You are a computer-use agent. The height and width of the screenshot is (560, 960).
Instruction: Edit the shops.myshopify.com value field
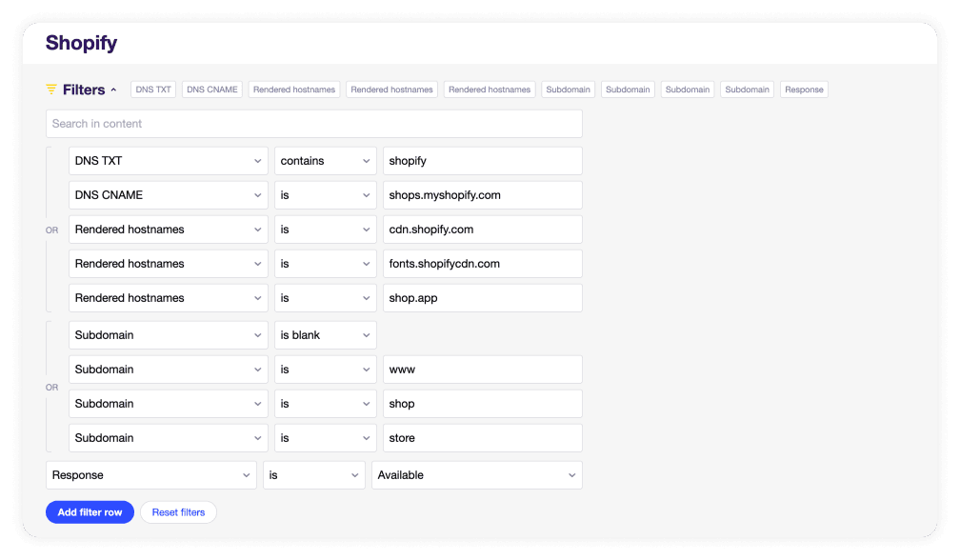click(x=483, y=195)
